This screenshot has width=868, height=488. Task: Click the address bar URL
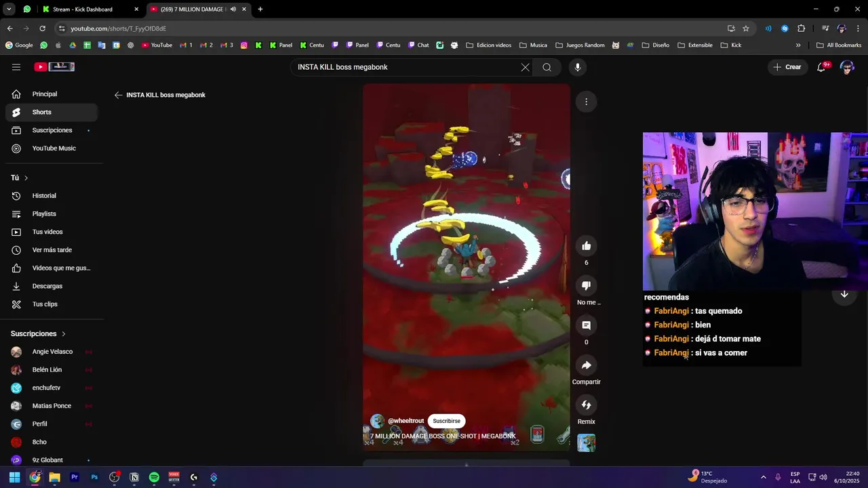119,28
